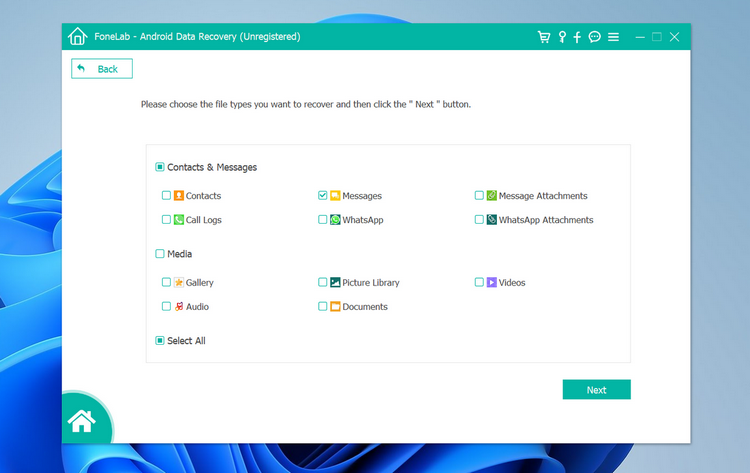Toggle the Contacts & Messages group checkbox
Screen dimensions: 750x473
160,167
